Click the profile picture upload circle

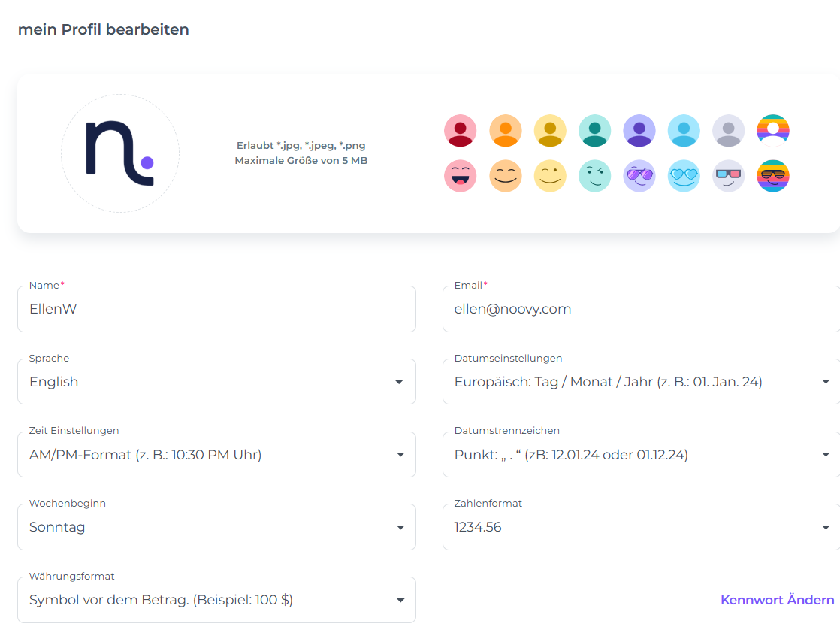click(x=120, y=153)
